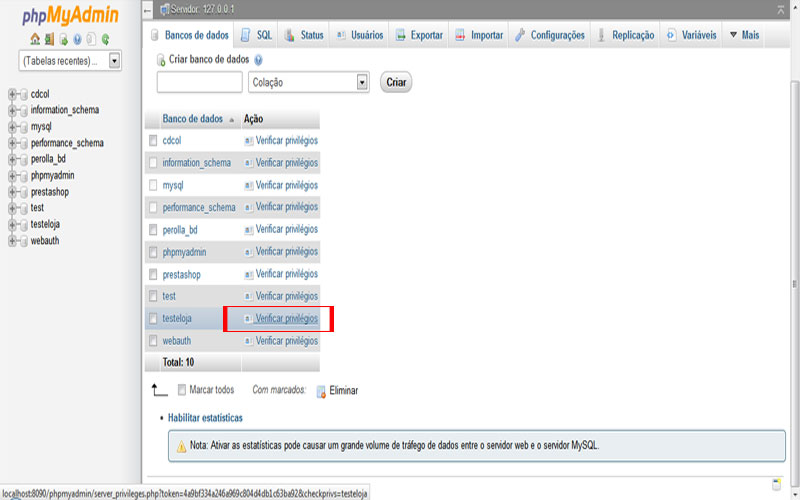Screen dimensions: 800x500
Task: Tick the mysql row checkbox
Action: click(153, 185)
